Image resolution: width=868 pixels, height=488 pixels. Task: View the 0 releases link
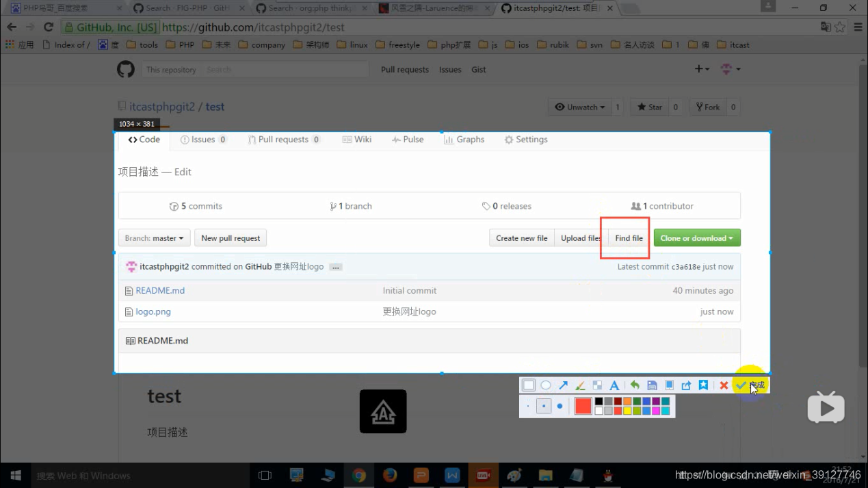point(507,206)
